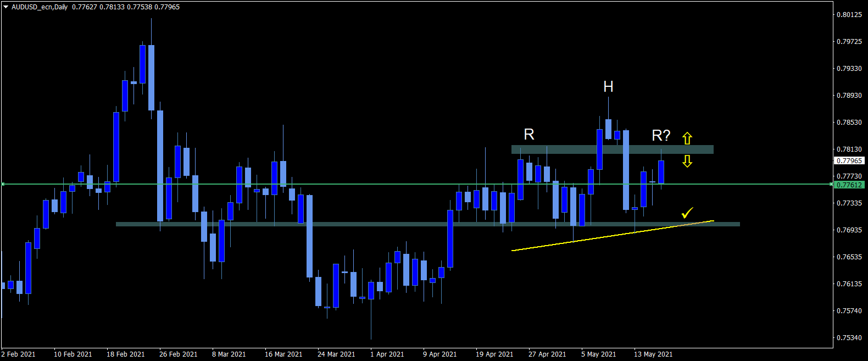Click the triangle arrow beside AUDUSD_ecn,Daily title
This screenshot has width=868, height=361.
click(x=6, y=7)
